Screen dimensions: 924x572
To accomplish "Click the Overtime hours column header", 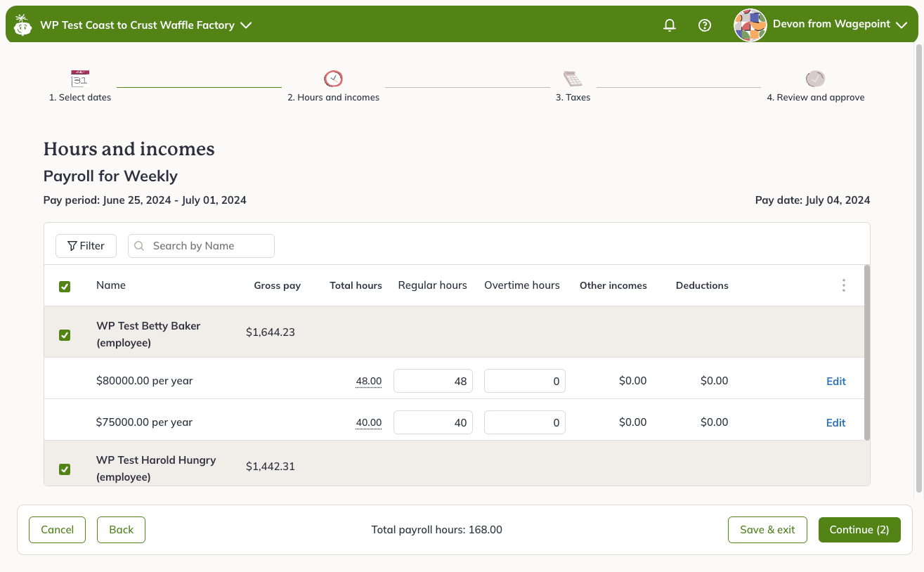I will click(x=522, y=285).
